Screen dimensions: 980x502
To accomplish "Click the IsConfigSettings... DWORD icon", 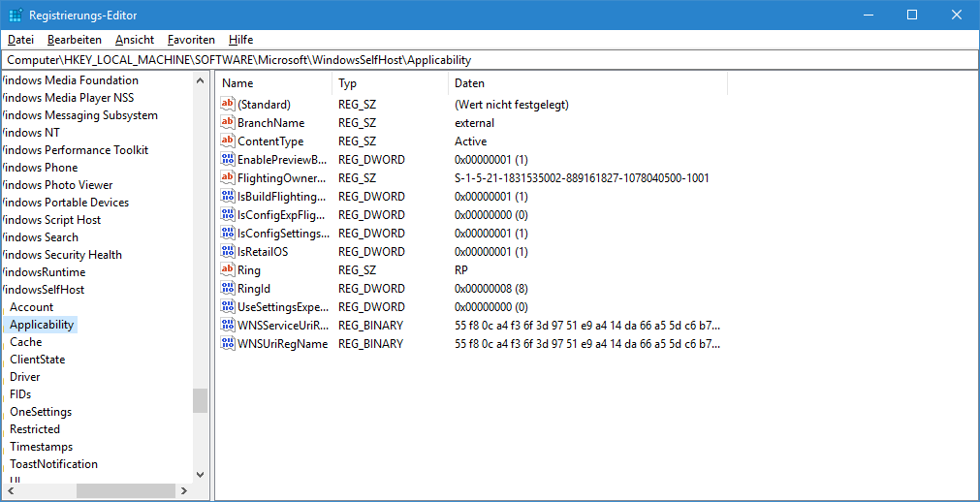I will pos(228,234).
